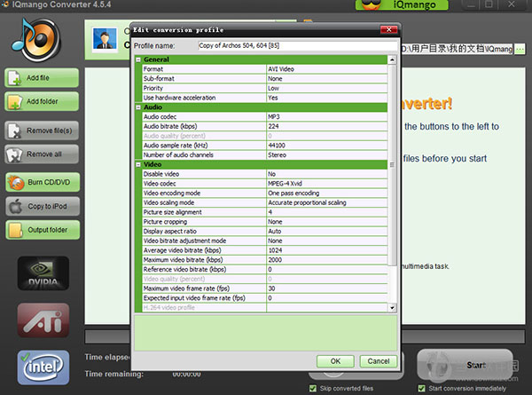
Task: Select Display aspect ratio value Auto
Action: click(326, 232)
